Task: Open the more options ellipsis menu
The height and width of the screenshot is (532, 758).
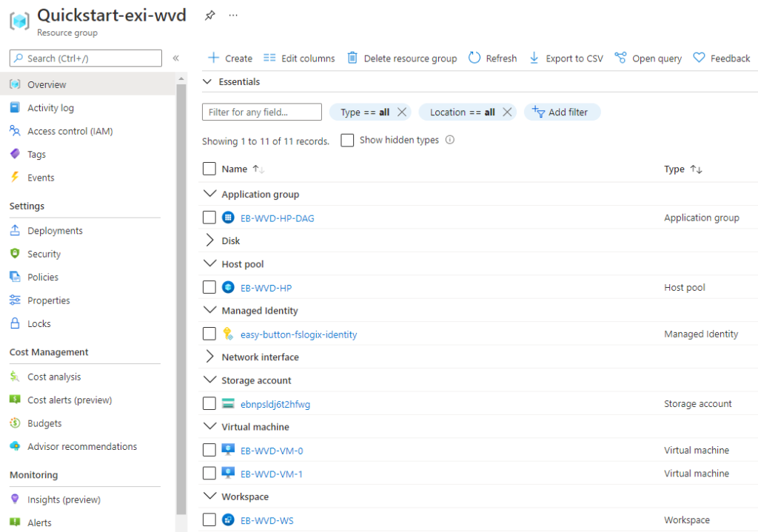Action: click(233, 16)
